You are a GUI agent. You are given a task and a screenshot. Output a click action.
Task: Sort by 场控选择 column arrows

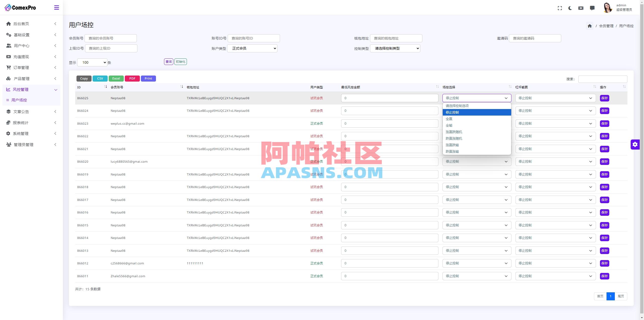click(x=510, y=87)
